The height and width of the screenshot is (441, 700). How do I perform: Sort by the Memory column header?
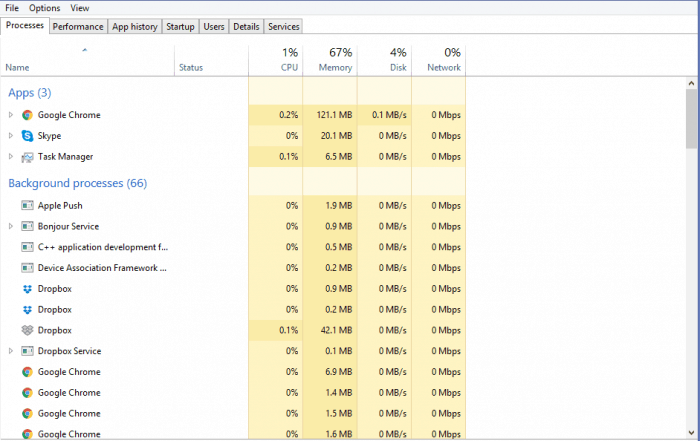[x=330, y=60]
